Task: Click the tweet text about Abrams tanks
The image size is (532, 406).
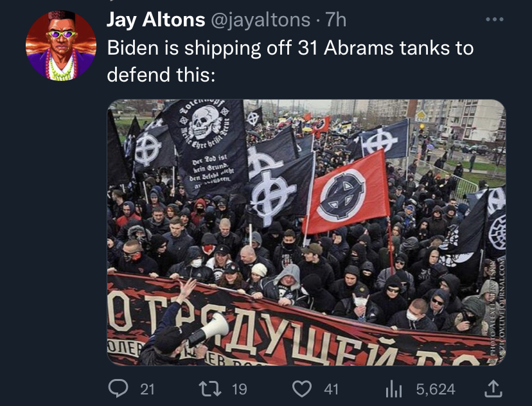Action: click(x=290, y=48)
